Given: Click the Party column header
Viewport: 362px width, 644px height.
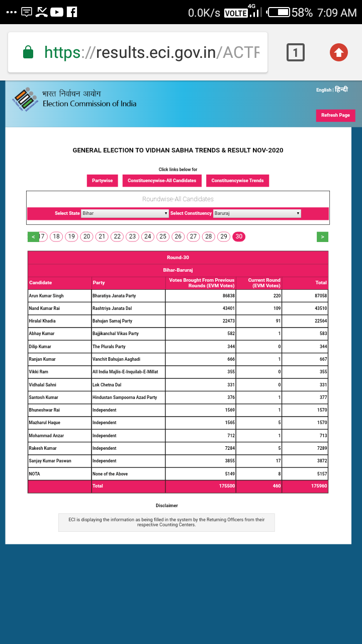Looking at the screenshot, I should click(x=128, y=283).
